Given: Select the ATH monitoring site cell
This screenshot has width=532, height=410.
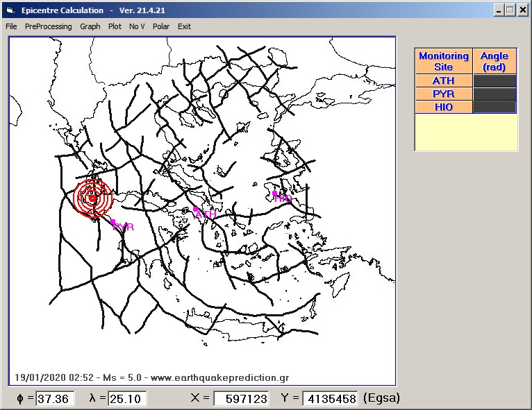Looking at the screenshot, I should [443, 81].
